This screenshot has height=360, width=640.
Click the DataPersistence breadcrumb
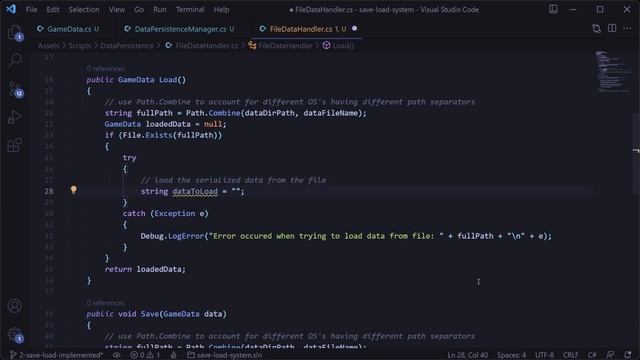pos(127,46)
